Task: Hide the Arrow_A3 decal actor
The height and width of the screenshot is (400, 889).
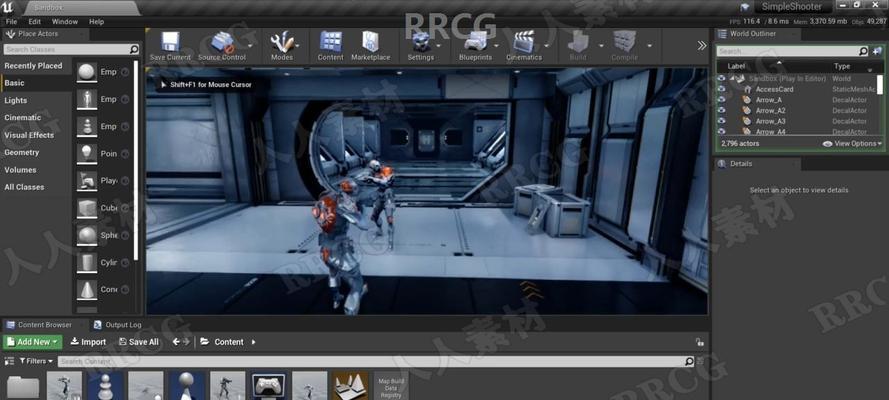Action: [721, 121]
